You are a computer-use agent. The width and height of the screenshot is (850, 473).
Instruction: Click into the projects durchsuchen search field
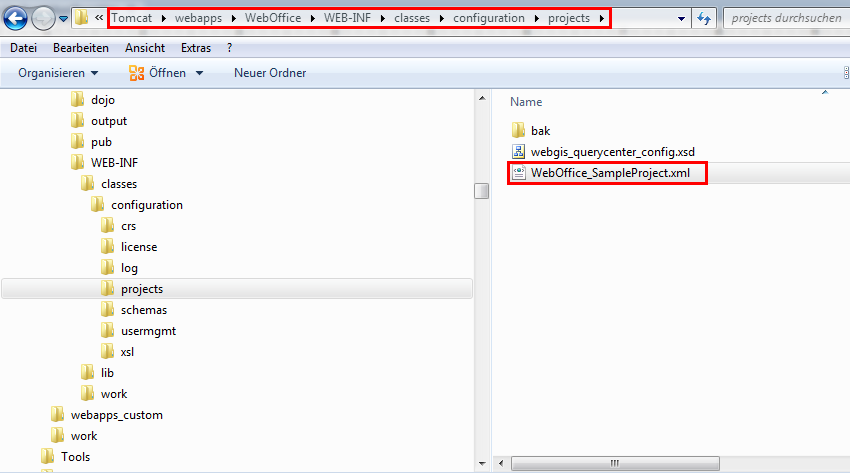point(785,19)
